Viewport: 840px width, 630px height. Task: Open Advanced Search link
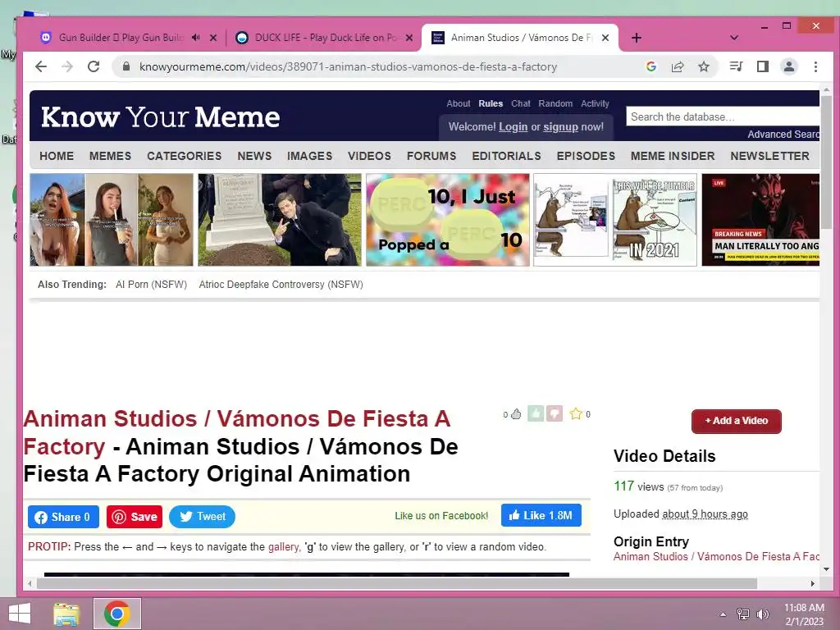pos(783,135)
